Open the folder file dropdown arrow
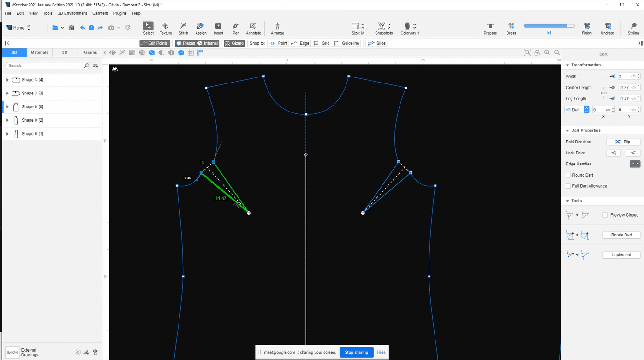The width and height of the screenshot is (644, 360). coord(62,28)
